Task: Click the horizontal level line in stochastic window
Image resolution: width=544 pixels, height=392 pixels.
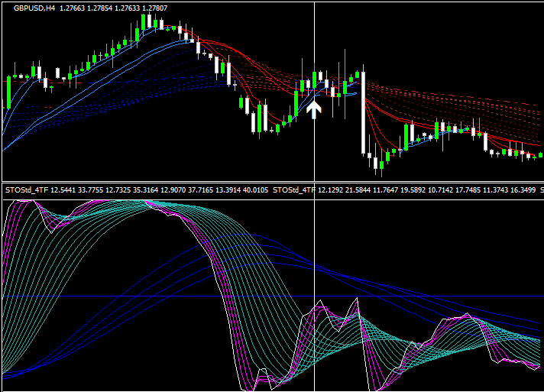Action: pyautogui.click(x=153, y=296)
